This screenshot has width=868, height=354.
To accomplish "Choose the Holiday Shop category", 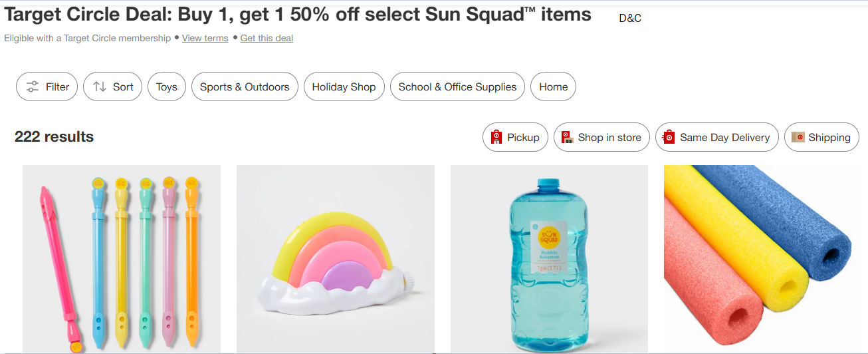I will (344, 87).
